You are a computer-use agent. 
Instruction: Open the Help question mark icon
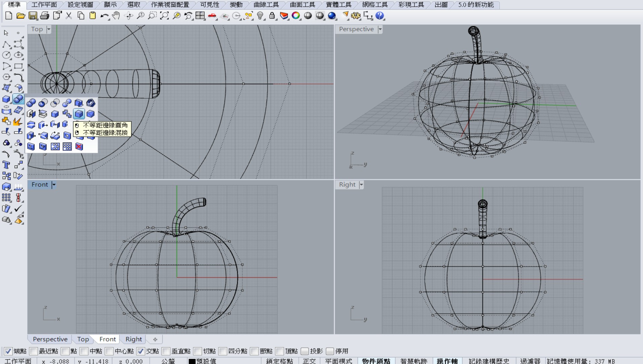coord(380,16)
